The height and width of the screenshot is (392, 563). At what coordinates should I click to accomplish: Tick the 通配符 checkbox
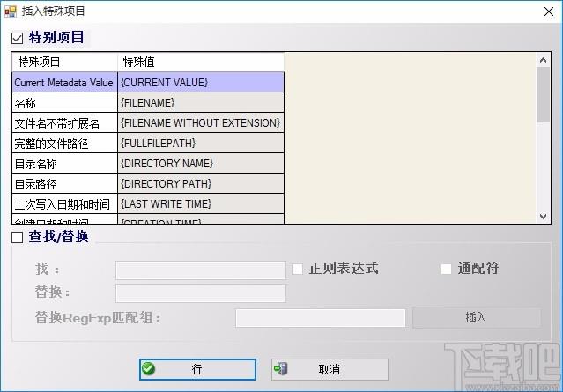[x=446, y=269]
